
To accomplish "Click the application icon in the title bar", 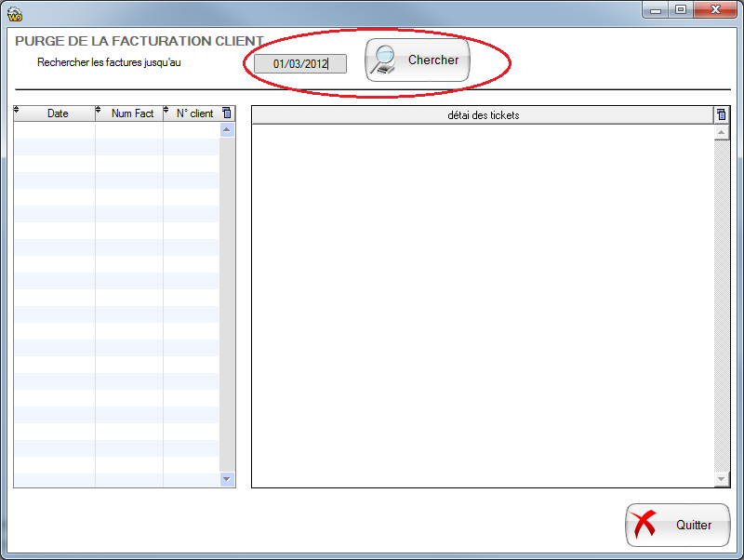I will tap(14, 10).
